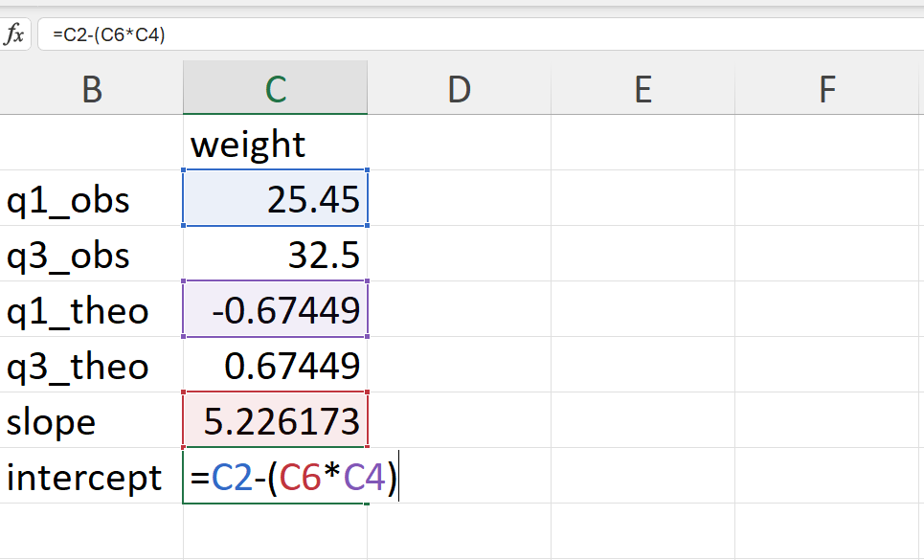Select the q1_obs label cell
924x560 pixels.
pyautogui.click(x=91, y=198)
